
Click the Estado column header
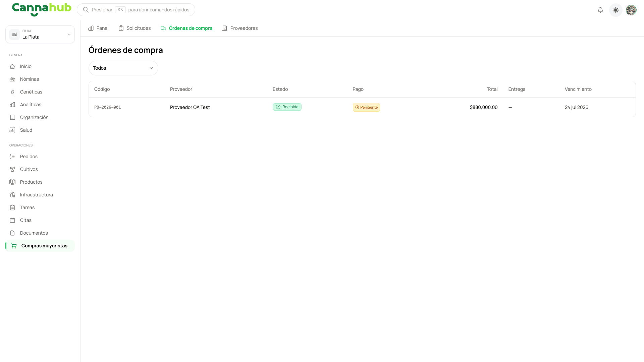coord(280,89)
